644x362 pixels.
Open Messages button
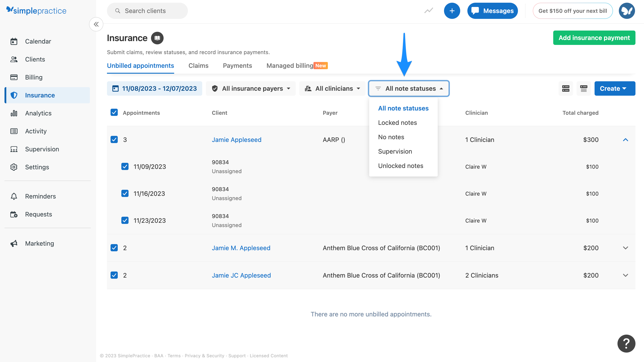[493, 11]
